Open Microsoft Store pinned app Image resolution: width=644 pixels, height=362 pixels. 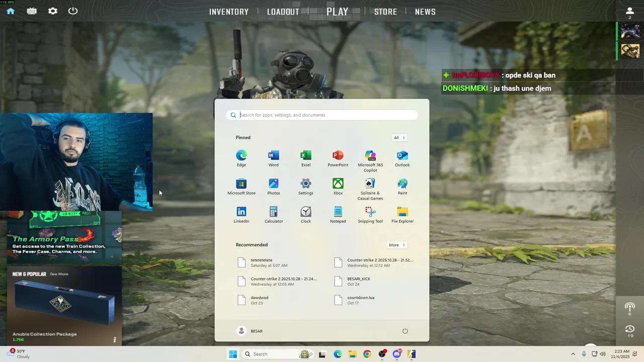coord(242,187)
